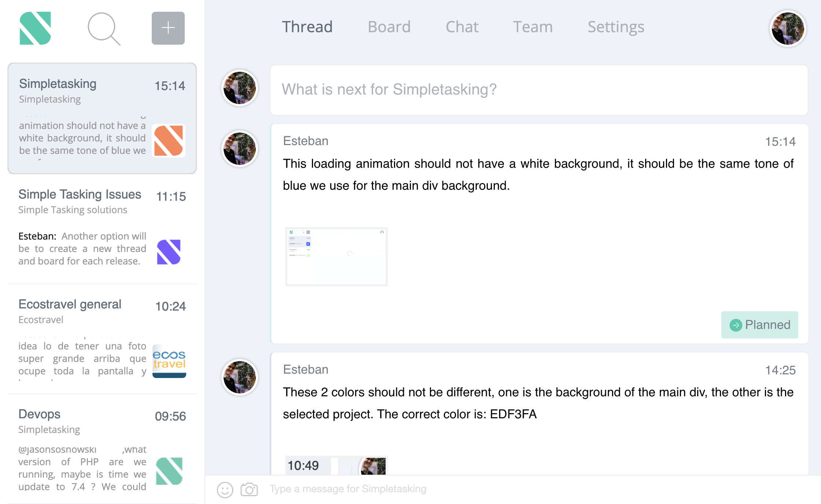
Task: Open the Chat tab
Action: [x=462, y=27]
